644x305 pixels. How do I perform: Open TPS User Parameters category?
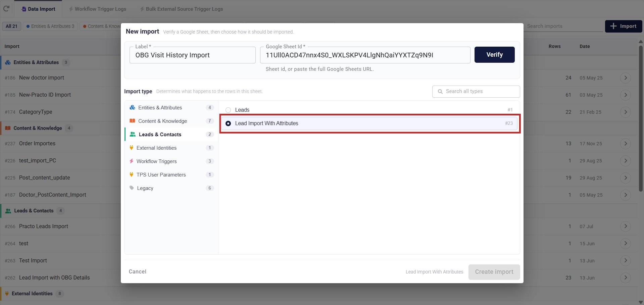tap(171, 175)
